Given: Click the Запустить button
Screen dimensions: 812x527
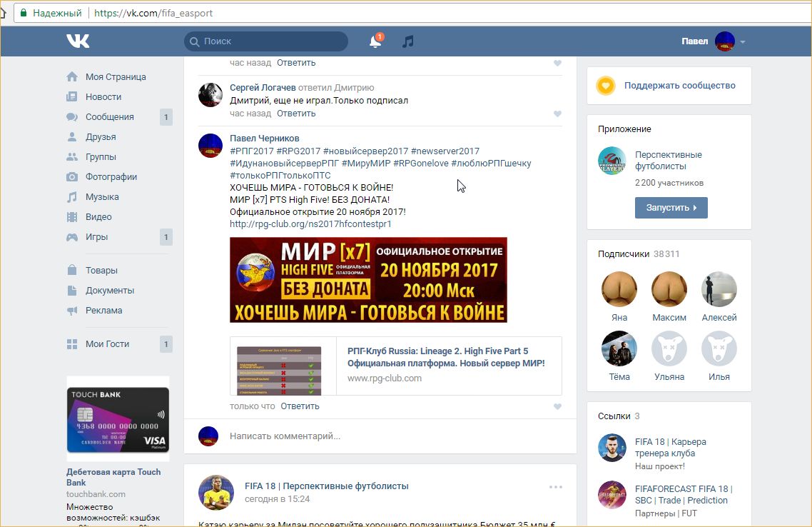Looking at the screenshot, I should 671,208.
